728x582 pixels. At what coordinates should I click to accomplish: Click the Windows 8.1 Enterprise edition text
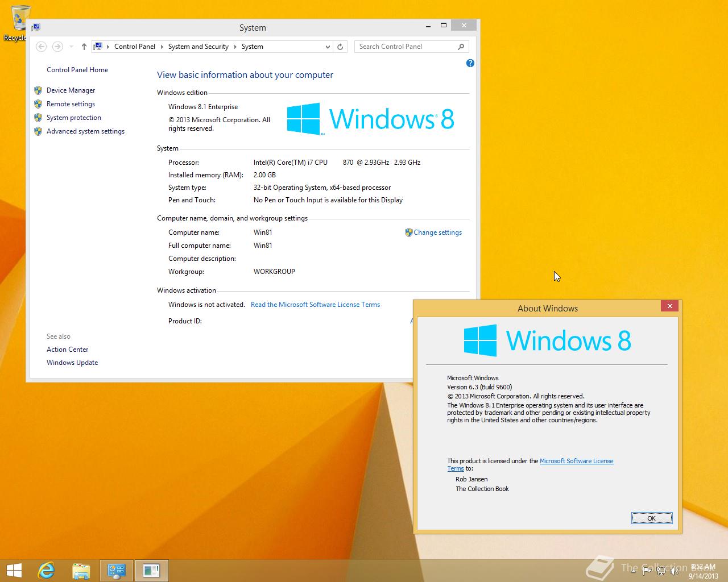coord(203,107)
